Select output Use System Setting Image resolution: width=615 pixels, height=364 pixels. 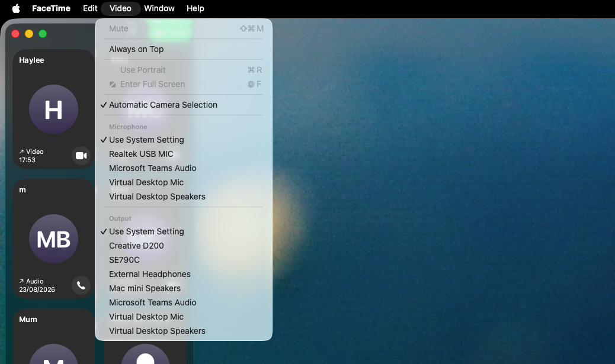[184, 231]
